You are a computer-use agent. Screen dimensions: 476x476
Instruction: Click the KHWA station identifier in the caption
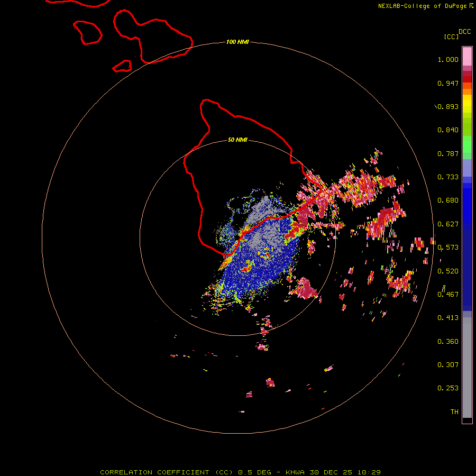click(295, 472)
